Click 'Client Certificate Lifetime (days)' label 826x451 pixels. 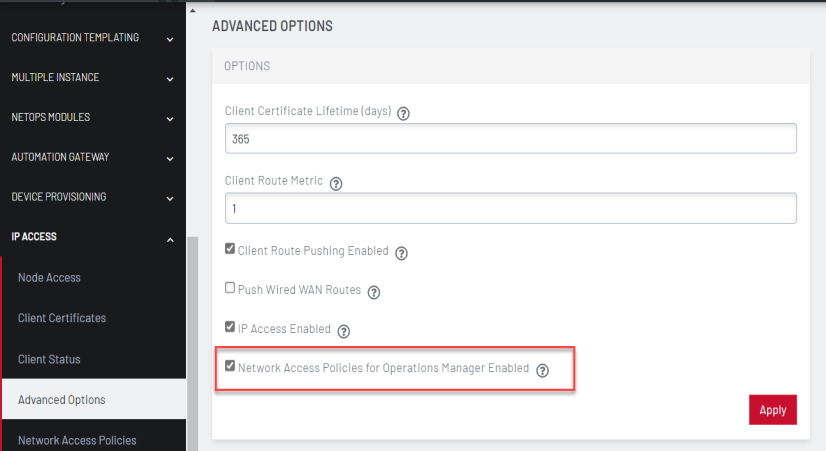308,111
